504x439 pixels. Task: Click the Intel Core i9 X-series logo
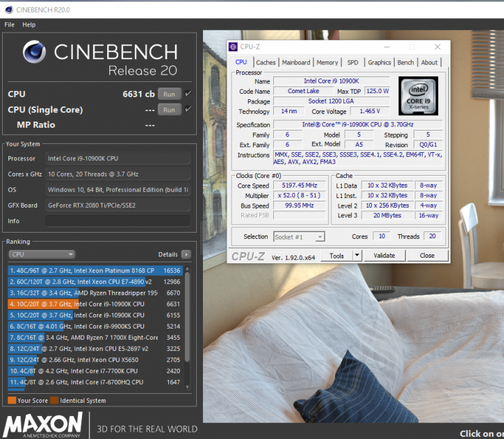coord(418,96)
